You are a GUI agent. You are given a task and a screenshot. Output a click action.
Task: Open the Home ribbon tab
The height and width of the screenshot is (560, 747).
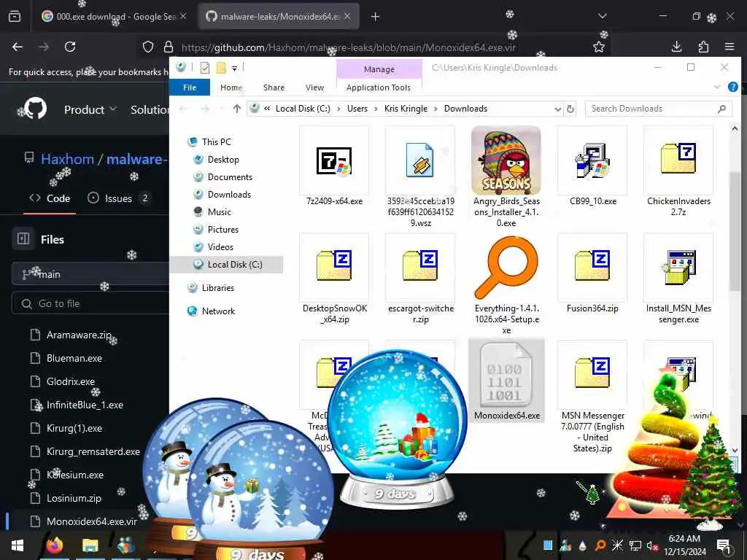[231, 87]
